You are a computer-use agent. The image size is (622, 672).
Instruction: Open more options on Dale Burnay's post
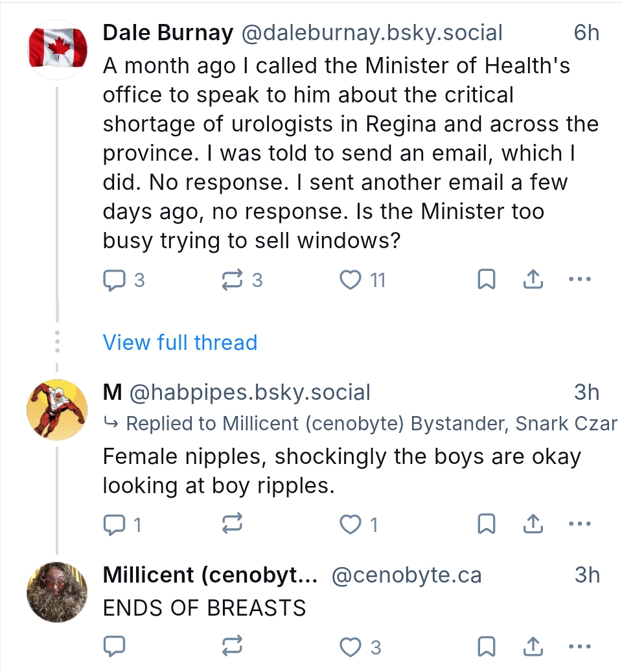click(579, 279)
